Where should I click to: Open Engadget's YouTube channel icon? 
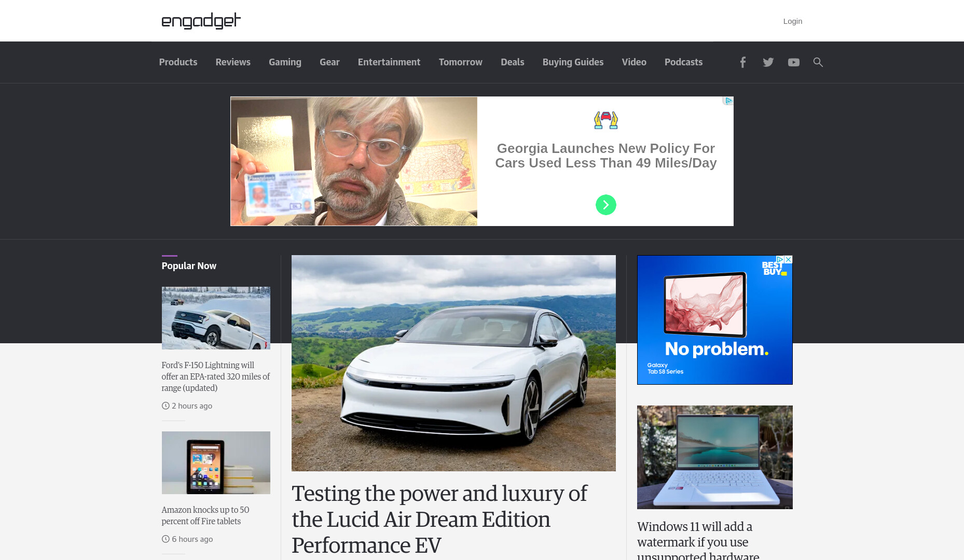793,62
